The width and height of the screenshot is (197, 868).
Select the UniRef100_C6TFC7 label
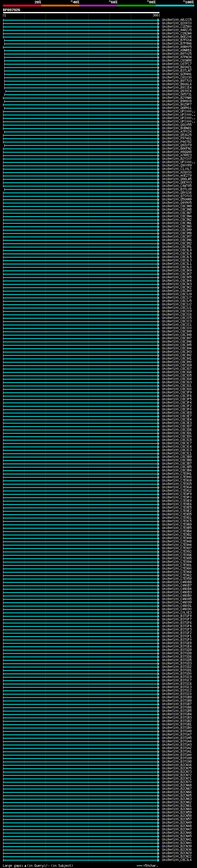pyautogui.click(x=177, y=64)
